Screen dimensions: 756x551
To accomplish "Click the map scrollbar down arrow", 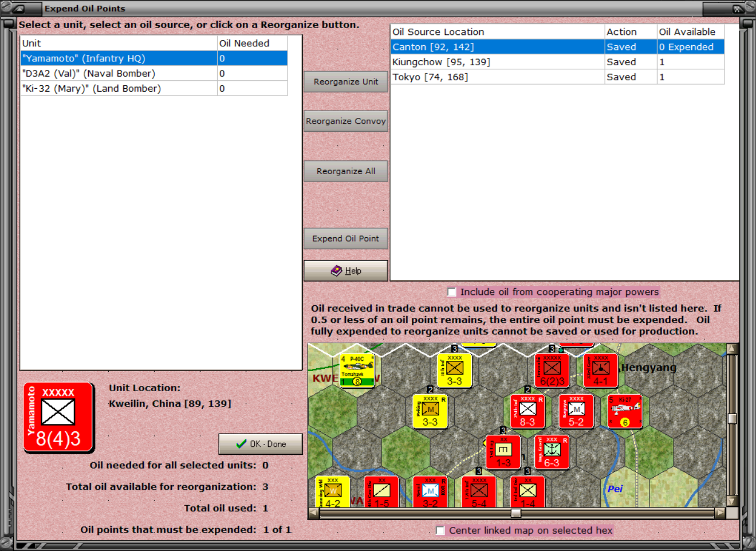I will tap(732, 501).
